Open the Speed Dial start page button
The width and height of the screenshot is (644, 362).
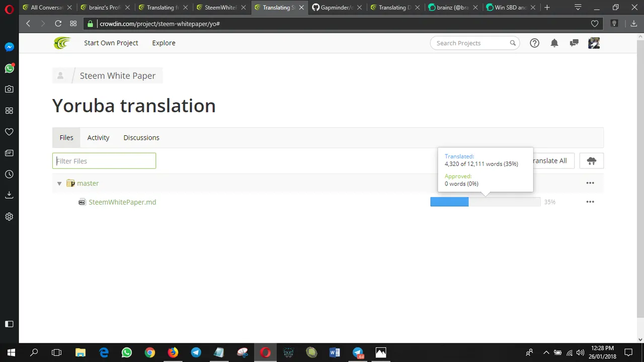(x=73, y=24)
